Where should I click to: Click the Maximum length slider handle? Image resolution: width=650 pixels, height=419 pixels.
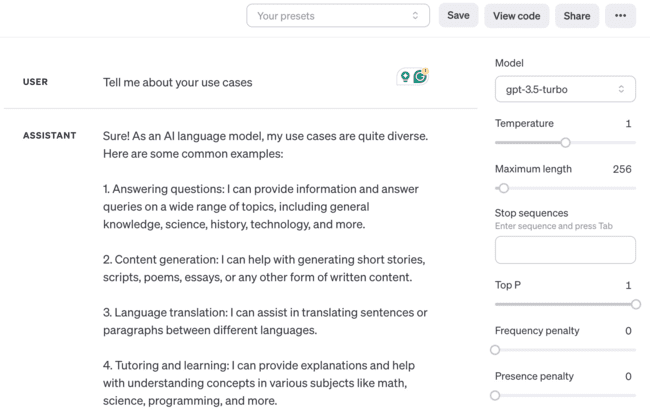(504, 188)
